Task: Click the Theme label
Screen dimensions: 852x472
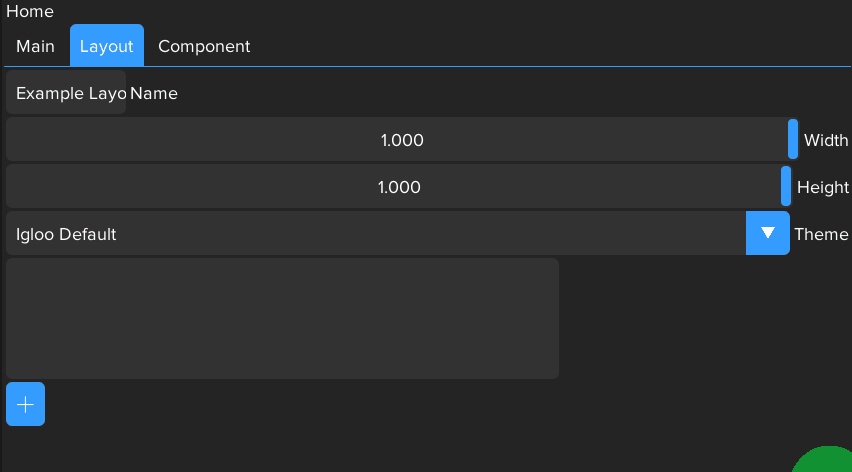Action: [x=821, y=234]
